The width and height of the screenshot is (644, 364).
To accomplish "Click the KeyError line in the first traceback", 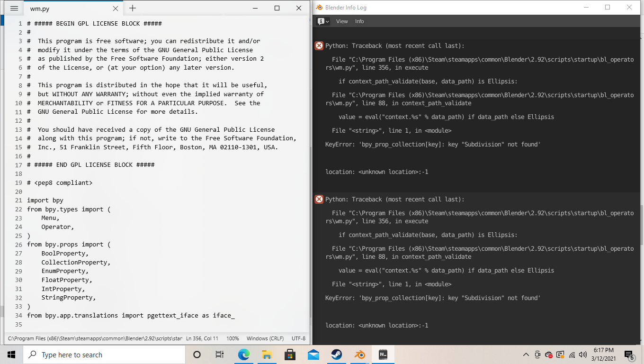I will (x=433, y=145).
